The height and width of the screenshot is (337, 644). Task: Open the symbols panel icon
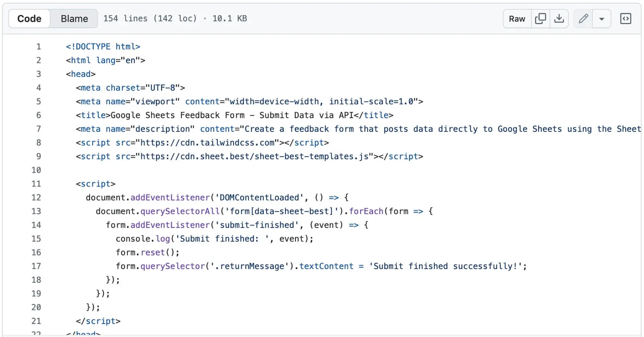(625, 18)
